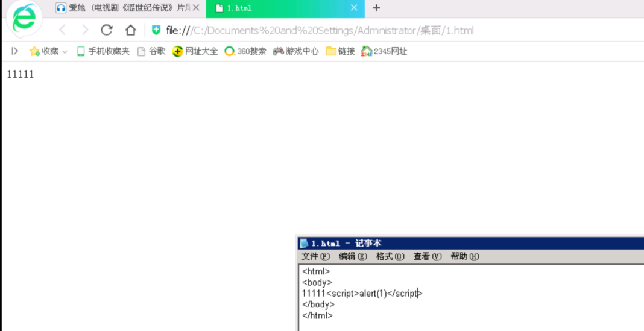Open 360搜索 bookmark

point(245,51)
